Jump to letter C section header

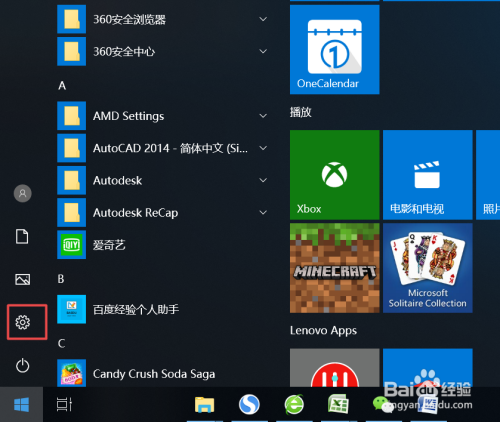61,343
